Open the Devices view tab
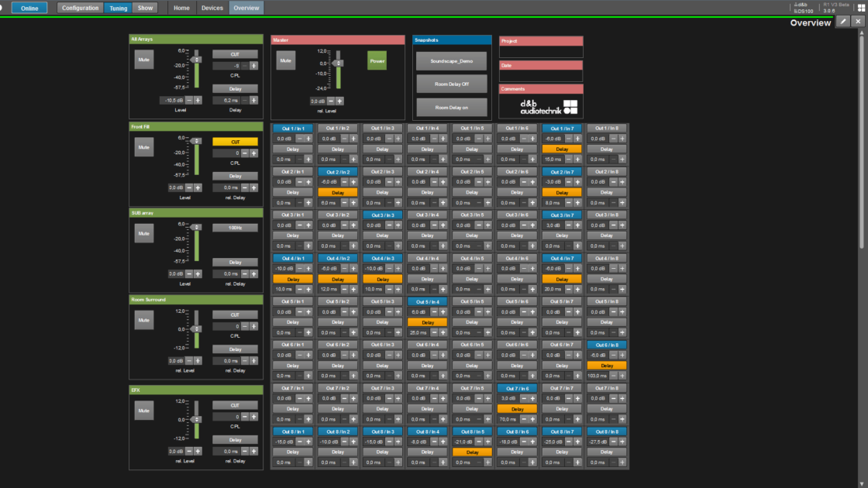 [212, 8]
